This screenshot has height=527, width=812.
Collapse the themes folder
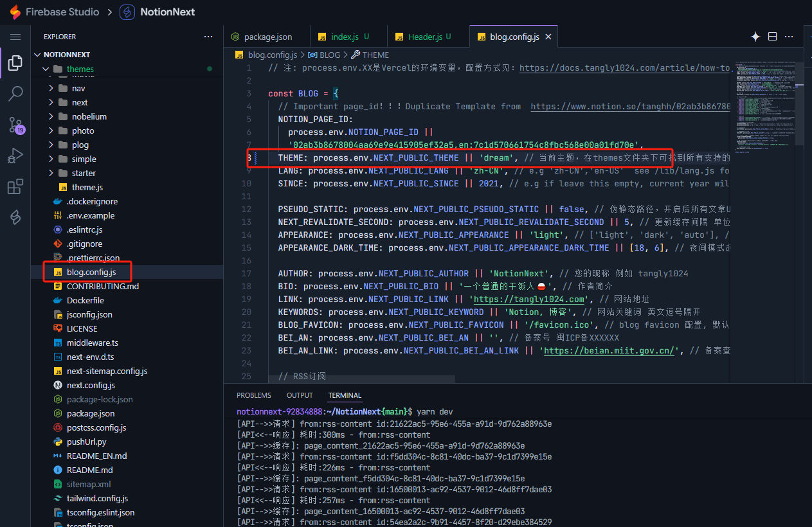click(46, 69)
